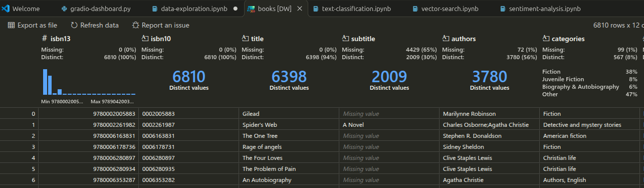The height and width of the screenshot is (188, 644).
Task: Click the title cell 'An Autobiography'
Action: tap(289, 180)
